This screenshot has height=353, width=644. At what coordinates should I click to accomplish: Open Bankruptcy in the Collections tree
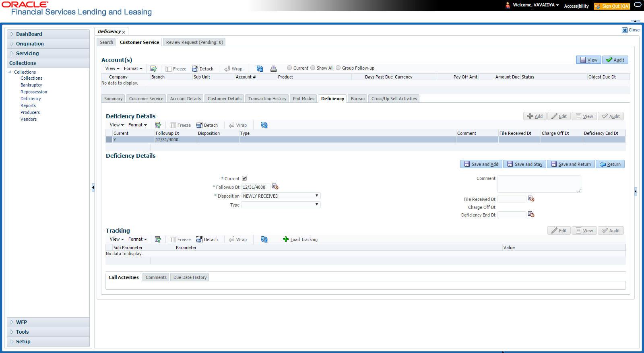pyautogui.click(x=31, y=85)
